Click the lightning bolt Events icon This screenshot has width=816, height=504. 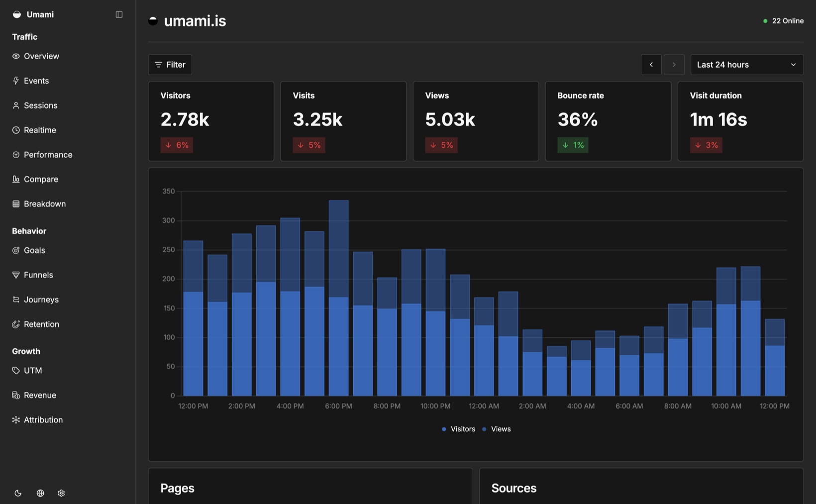(16, 81)
